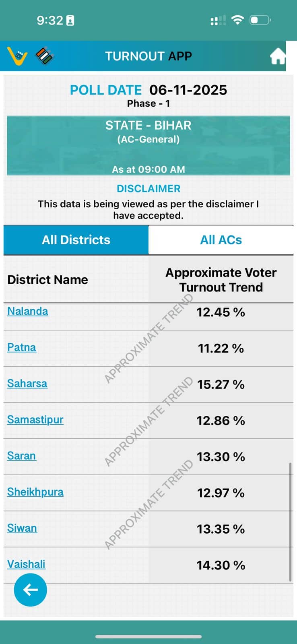This screenshot has height=644, width=297.
Task: Select the Saran district link
Action: coord(22,456)
